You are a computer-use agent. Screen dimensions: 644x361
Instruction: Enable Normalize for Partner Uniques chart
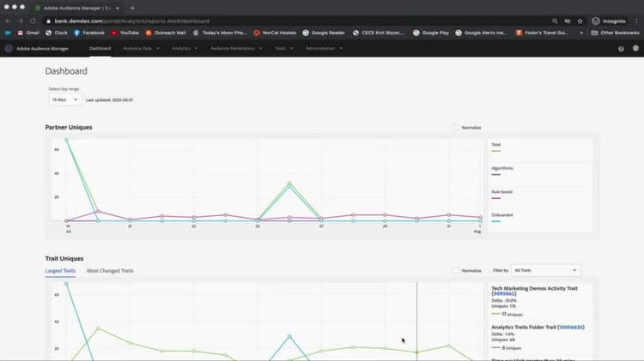(x=455, y=128)
